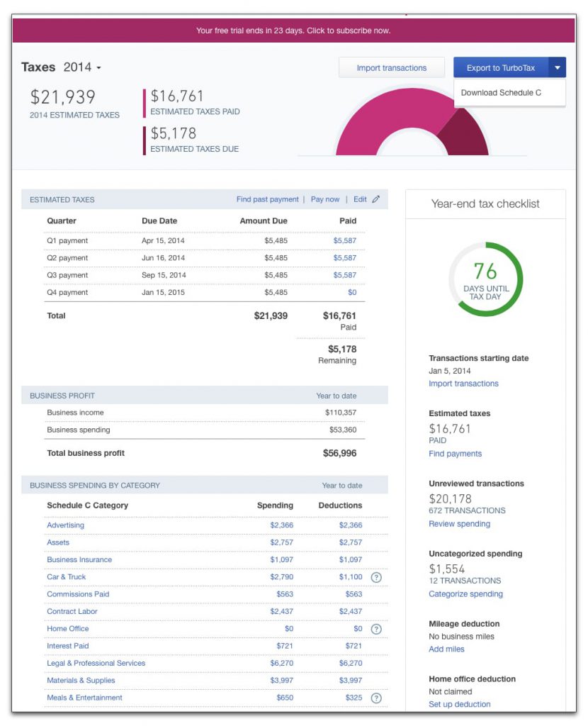Viewport: 588px width, 726px height.
Task: Open the 2014 tax year dropdown
Action: tap(82, 67)
